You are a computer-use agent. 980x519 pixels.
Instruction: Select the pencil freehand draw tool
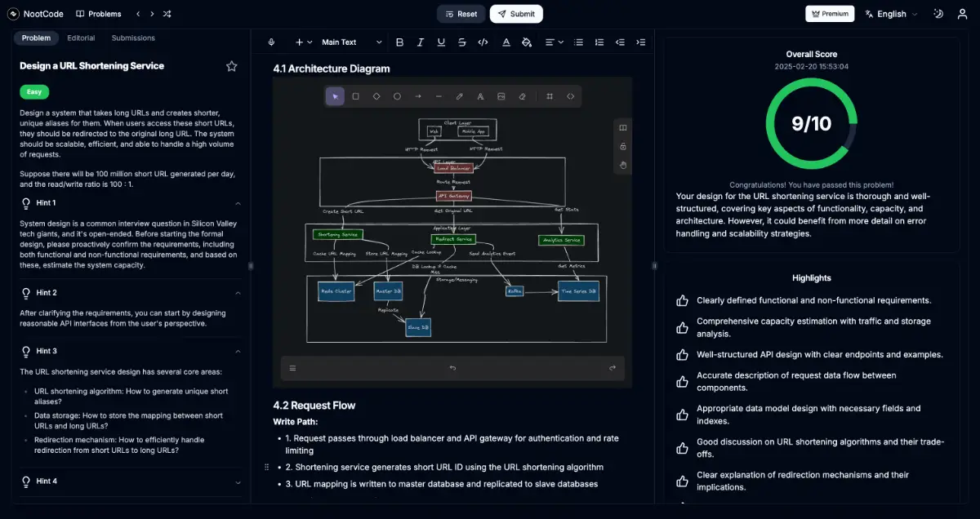[x=460, y=96]
